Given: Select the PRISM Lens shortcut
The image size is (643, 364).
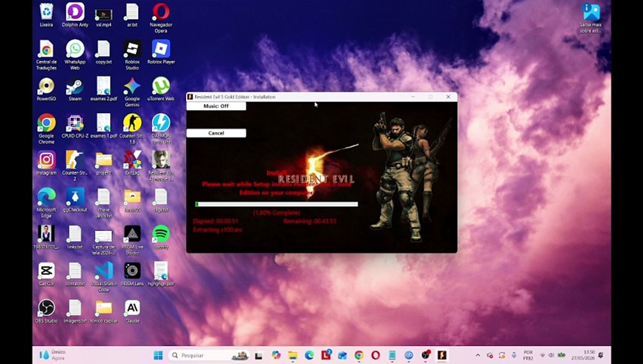Looking at the screenshot, I should tap(132, 274).
